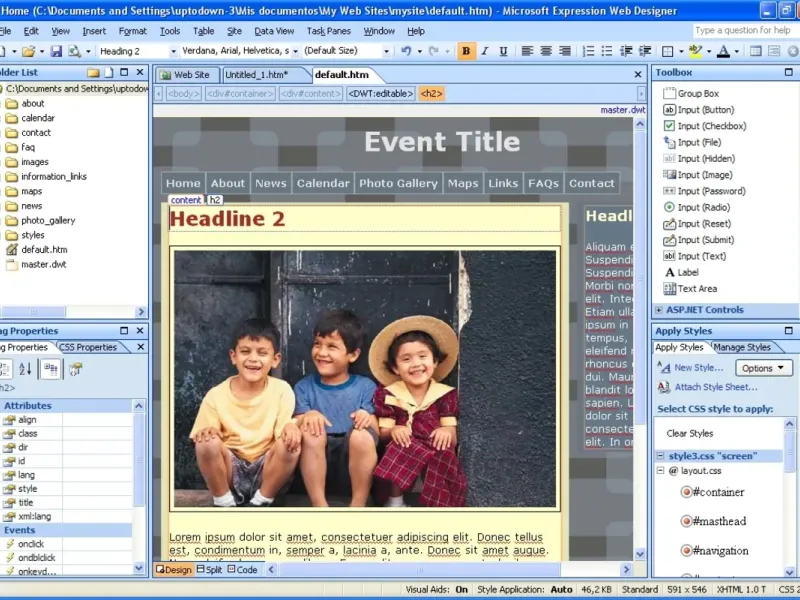Image resolution: width=800 pixels, height=600 pixels.
Task: Click Clear Styles in Apply Styles
Action: [689, 433]
